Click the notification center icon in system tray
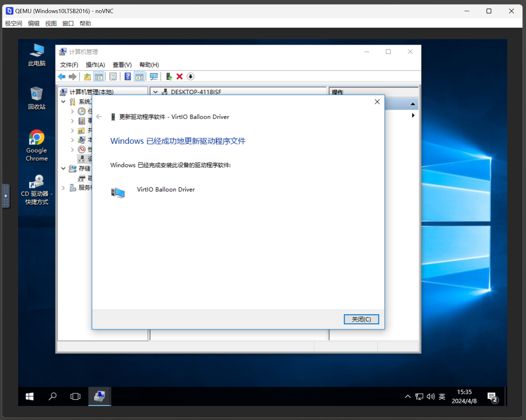Viewport: 526px width, 420px height. pyautogui.click(x=491, y=396)
